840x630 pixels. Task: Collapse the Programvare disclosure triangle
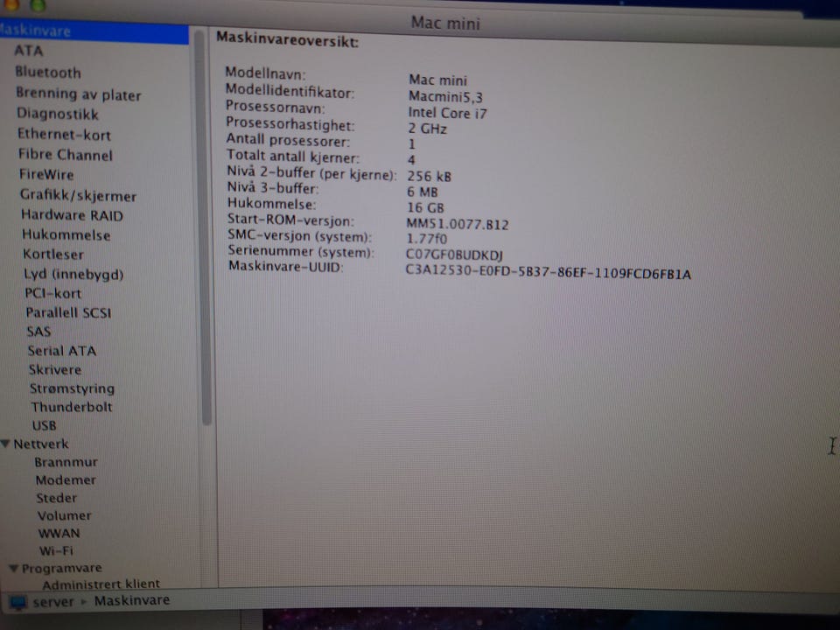(x=15, y=569)
